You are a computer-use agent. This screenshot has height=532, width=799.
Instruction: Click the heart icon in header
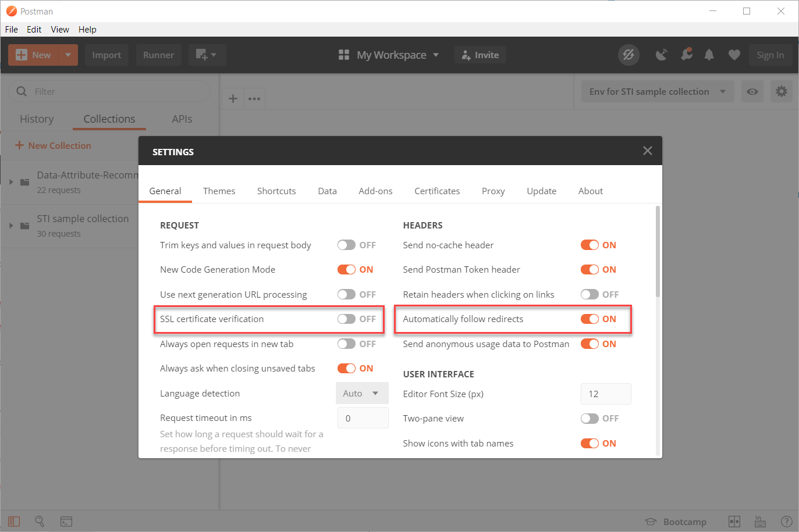pos(734,55)
